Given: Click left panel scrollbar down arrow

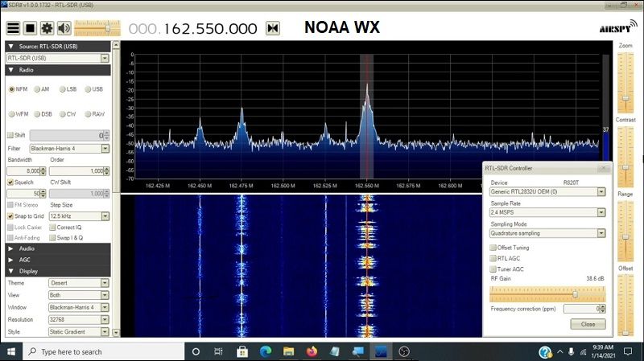Looking at the screenshot, I should pyautogui.click(x=116, y=333).
